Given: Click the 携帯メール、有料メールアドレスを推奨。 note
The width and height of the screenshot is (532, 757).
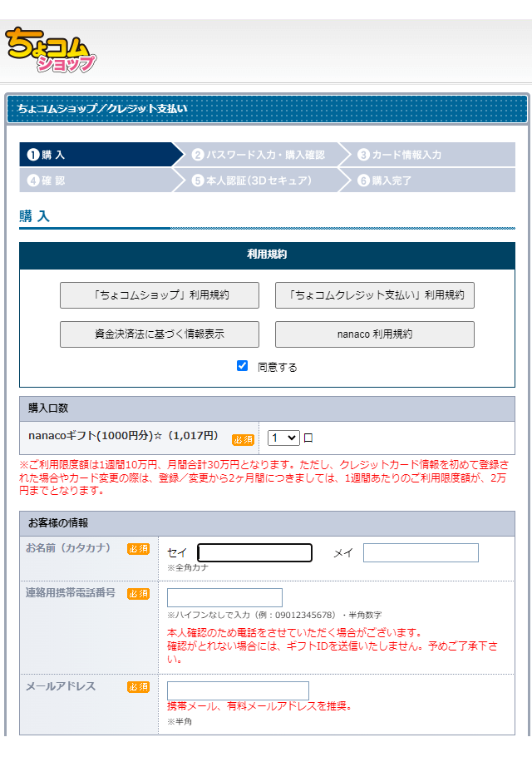Looking at the screenshot, I should 259,706.
